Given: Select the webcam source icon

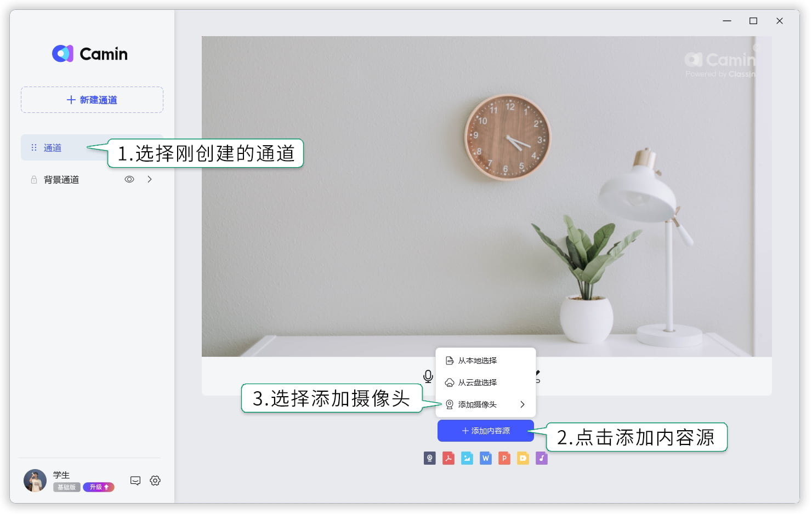Looking at the screenshot, I should (x=430, y=458).
